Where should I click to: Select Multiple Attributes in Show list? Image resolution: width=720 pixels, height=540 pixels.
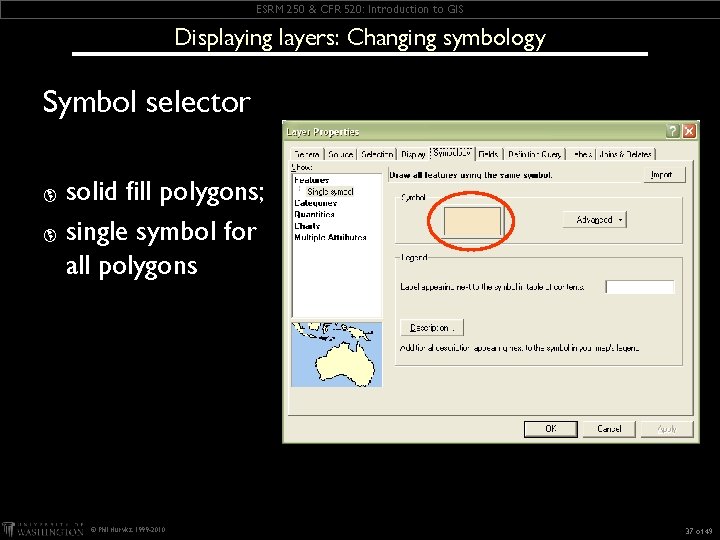330,237
